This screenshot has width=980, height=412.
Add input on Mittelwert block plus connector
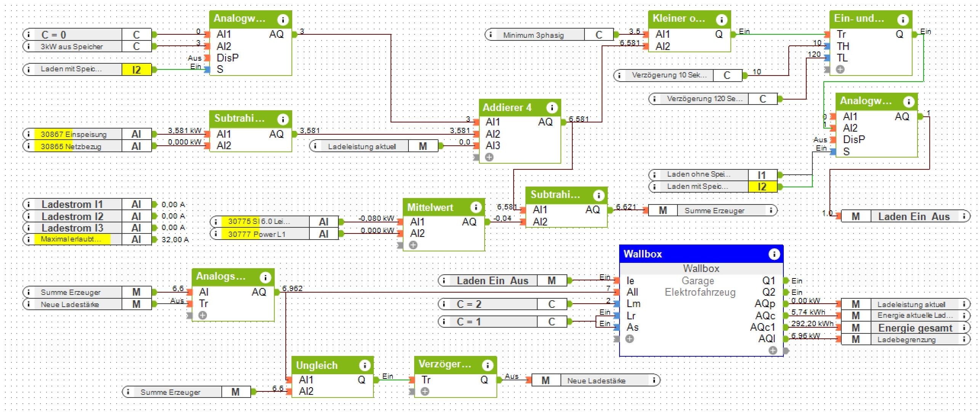(x=413, y=245)
